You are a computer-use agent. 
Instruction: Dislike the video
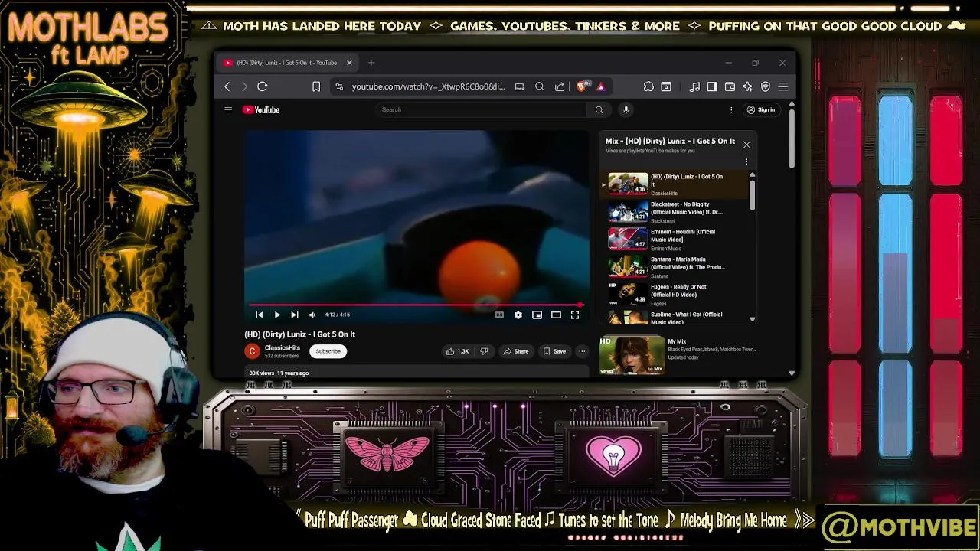coord(484,351)
